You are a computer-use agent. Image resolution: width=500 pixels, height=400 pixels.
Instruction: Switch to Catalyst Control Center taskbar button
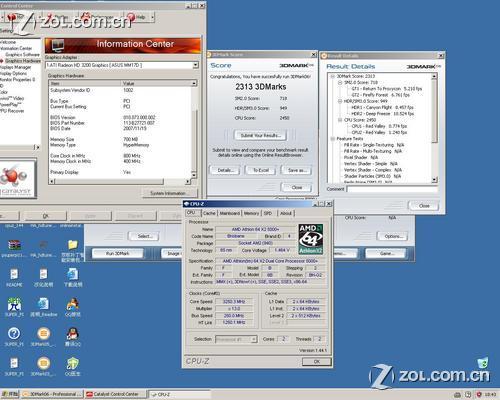115,394
